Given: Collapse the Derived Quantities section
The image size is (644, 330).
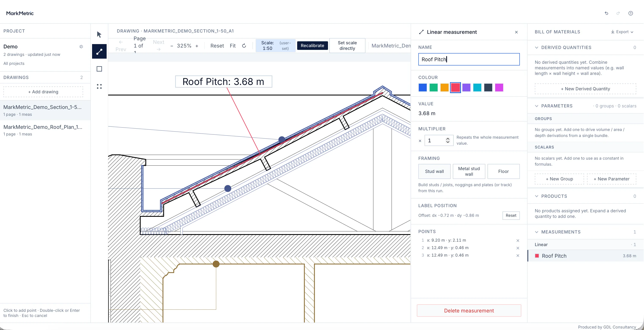Looking at the screenshot, I should coord(537,48).
